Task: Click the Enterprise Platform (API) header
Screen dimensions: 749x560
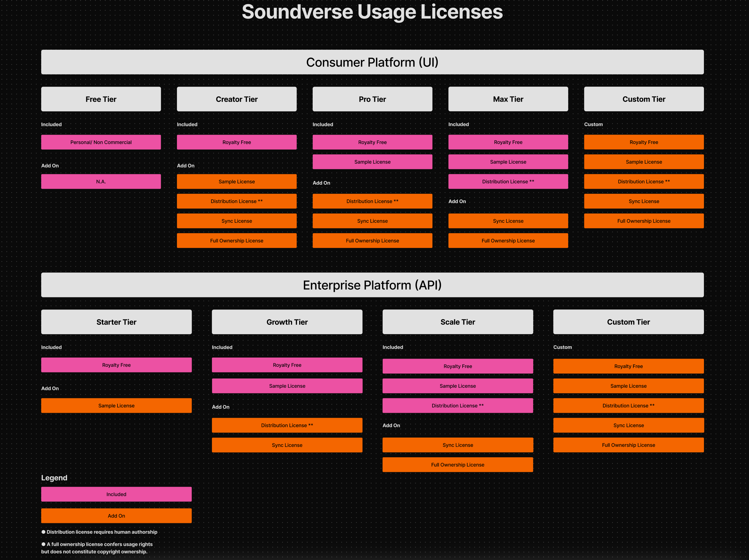Action: tap(372, 285)
